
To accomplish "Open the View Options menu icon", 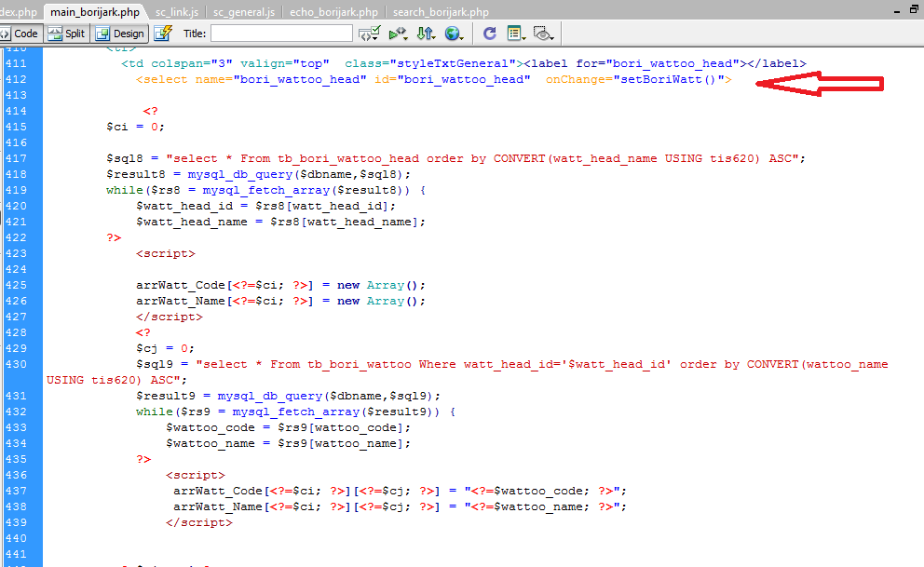I will [516, 34].
